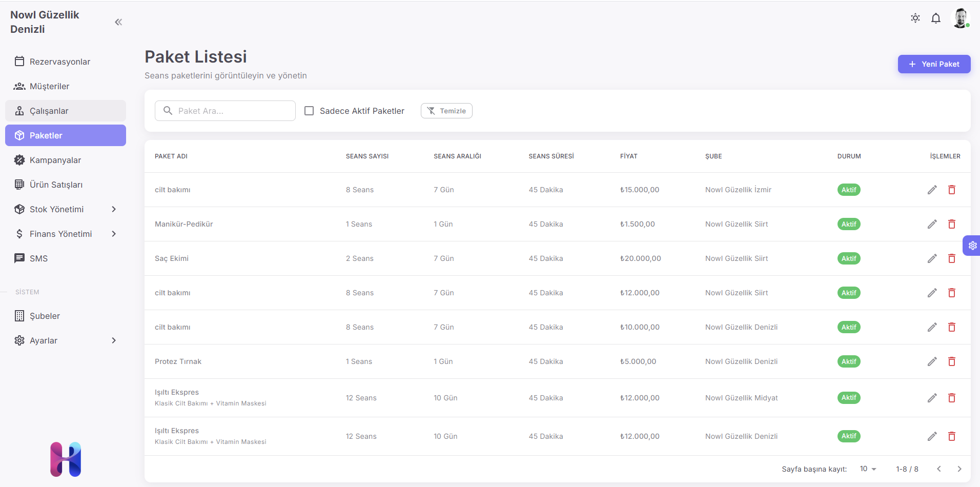Open the notifications bell
Image resolution: width=980 pixels, height=487 pixels.
point(935,18)
